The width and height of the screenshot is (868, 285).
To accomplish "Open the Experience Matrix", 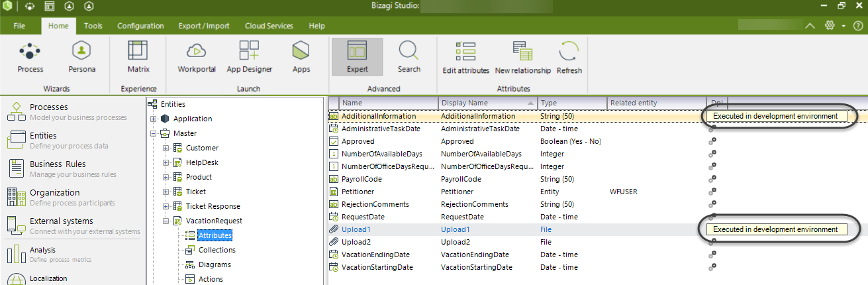I will (138, 57).
